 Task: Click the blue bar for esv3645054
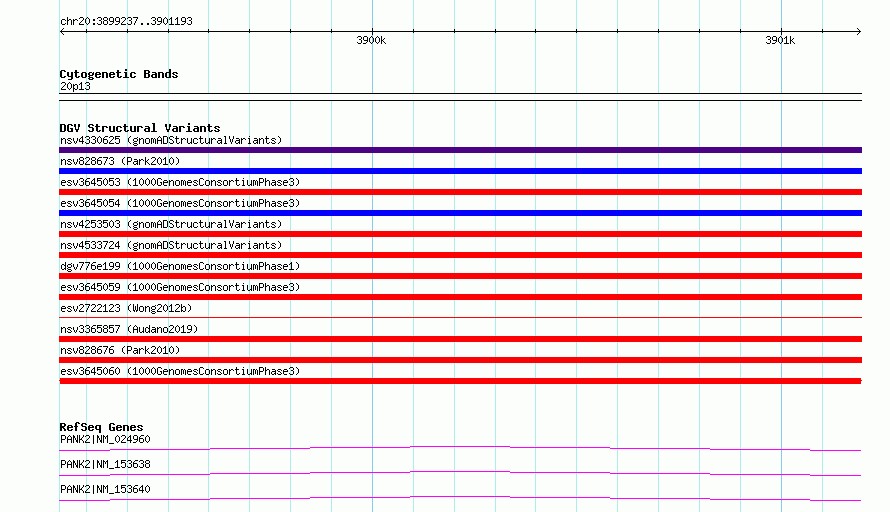pos(460,213)
